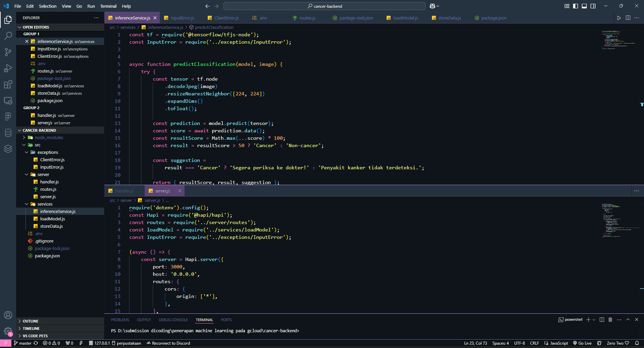Screen dimensions: 644x348
Task: Open the Explorer view in activity bar
Action: pos(8,20)
